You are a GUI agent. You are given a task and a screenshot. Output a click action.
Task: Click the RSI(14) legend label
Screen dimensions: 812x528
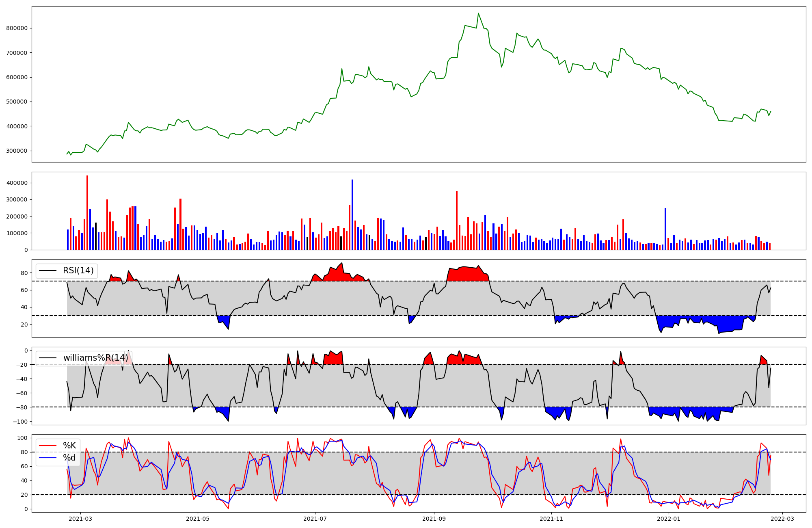[x=78, y=270]
